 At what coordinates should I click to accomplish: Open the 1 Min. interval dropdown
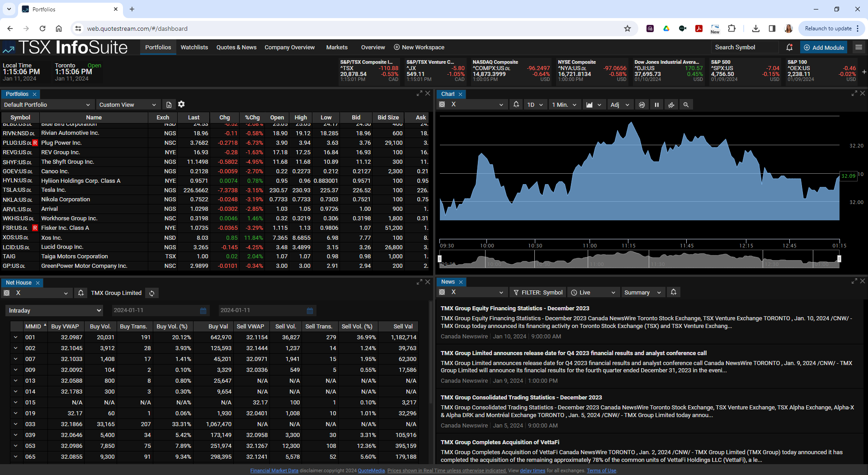coord(564,104)
